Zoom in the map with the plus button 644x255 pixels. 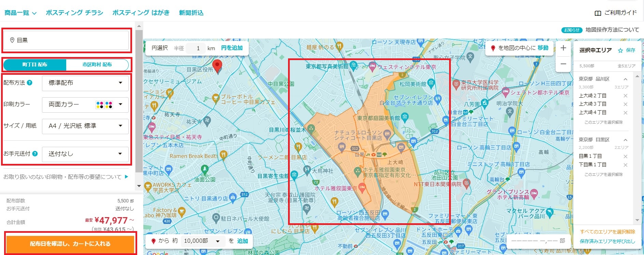point(563,48)
